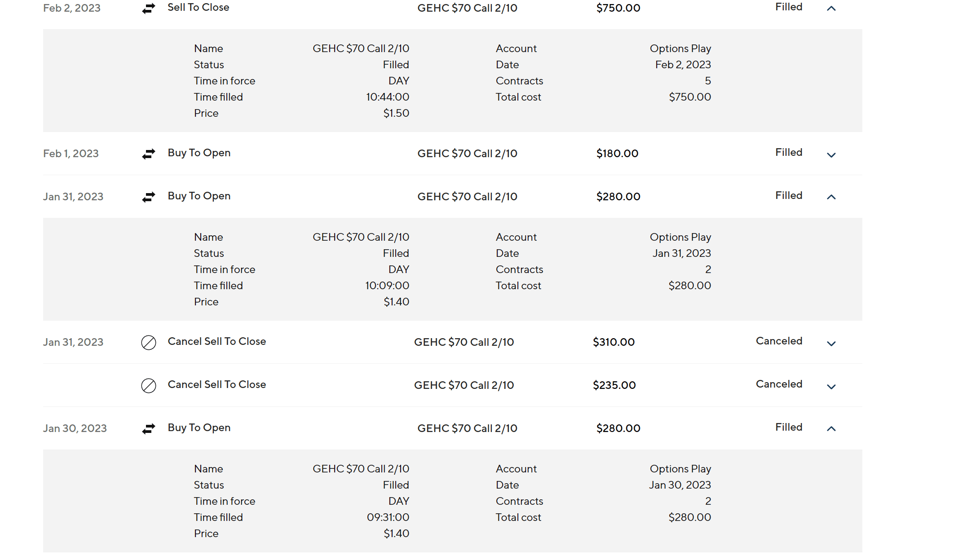Click the Feb 1 Buy To Open title

199,153
